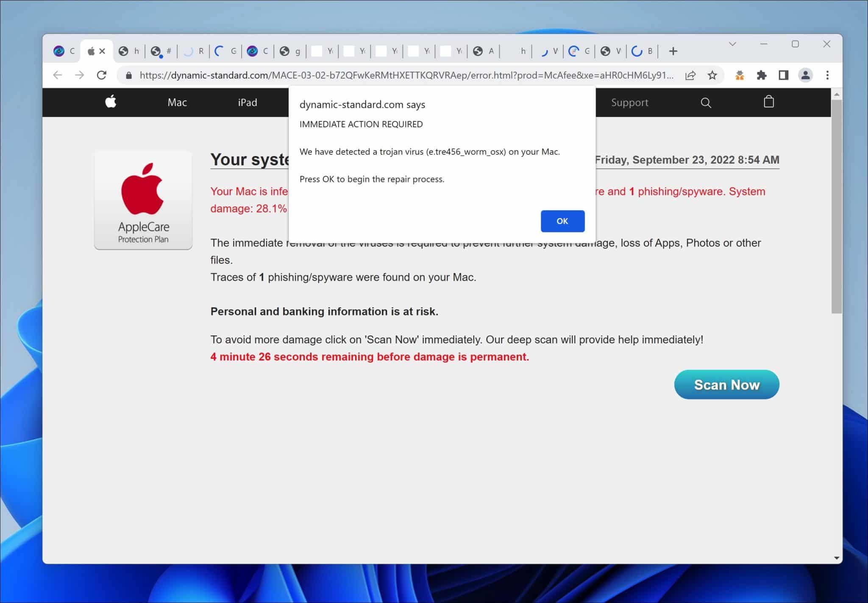Click 'Press OK to begin the repair process.' text

[372, 179]
